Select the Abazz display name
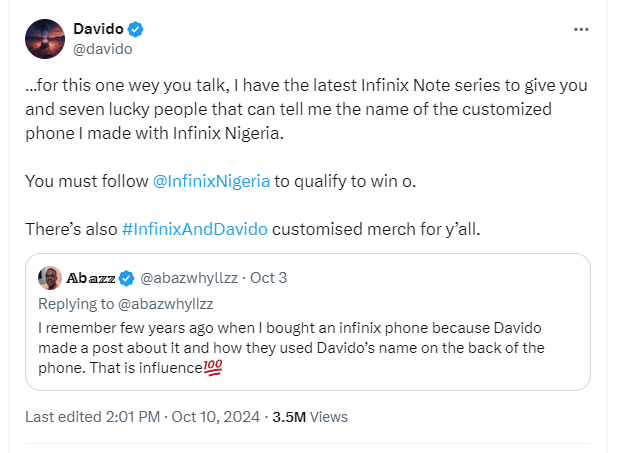Screen dimensions: 617x453 point(90,277)
